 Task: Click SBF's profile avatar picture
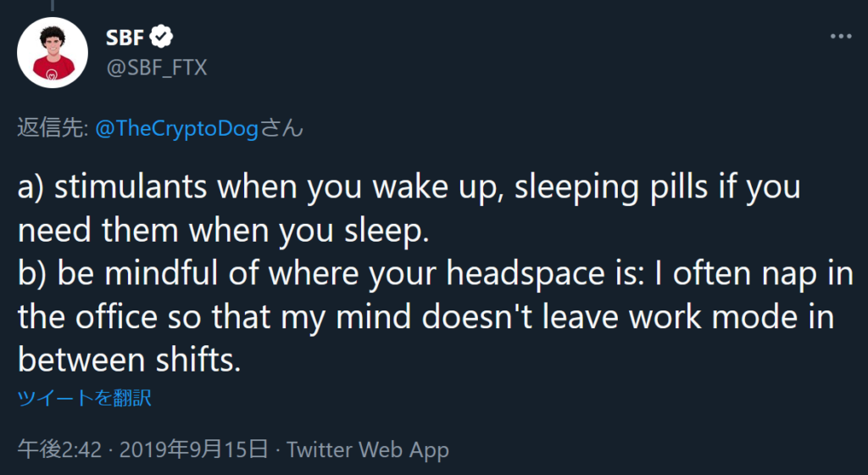53,53
